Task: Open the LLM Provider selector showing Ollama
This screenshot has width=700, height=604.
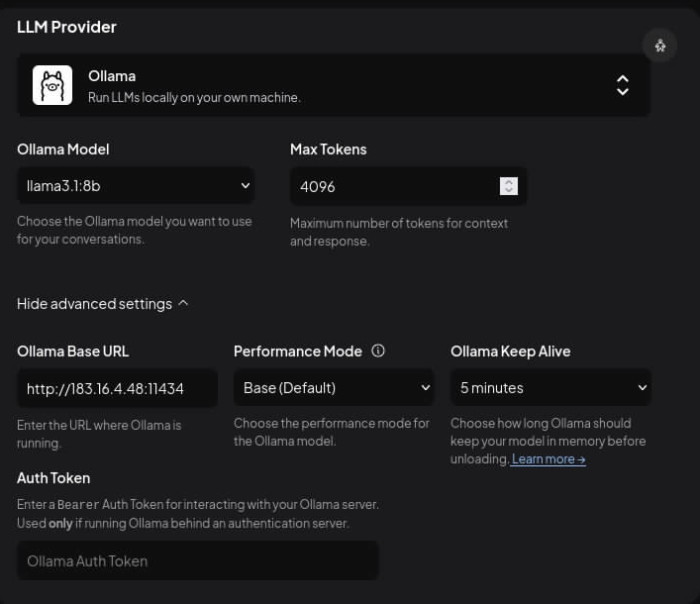Action: coord(333,85)
